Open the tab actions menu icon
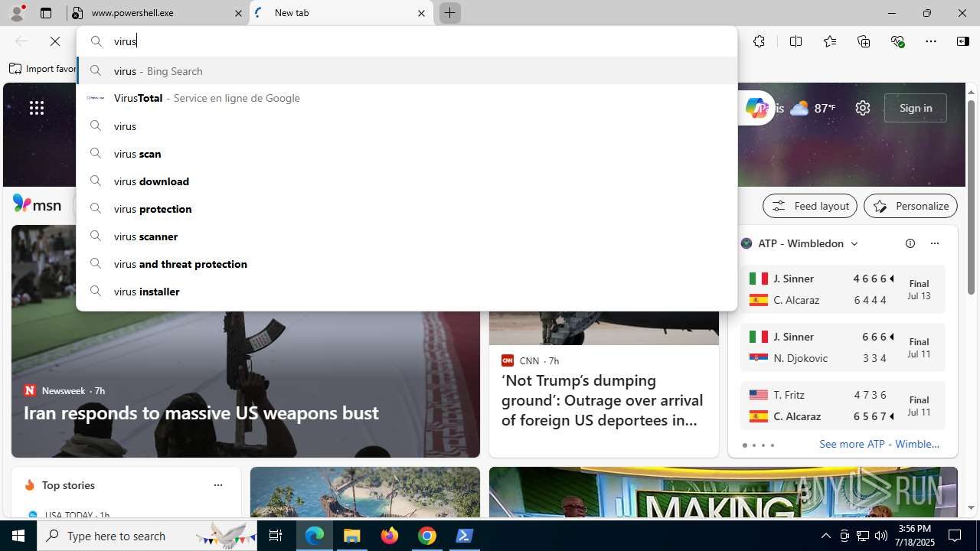Viewport: 980px width, 551px height. click(46, 13)
